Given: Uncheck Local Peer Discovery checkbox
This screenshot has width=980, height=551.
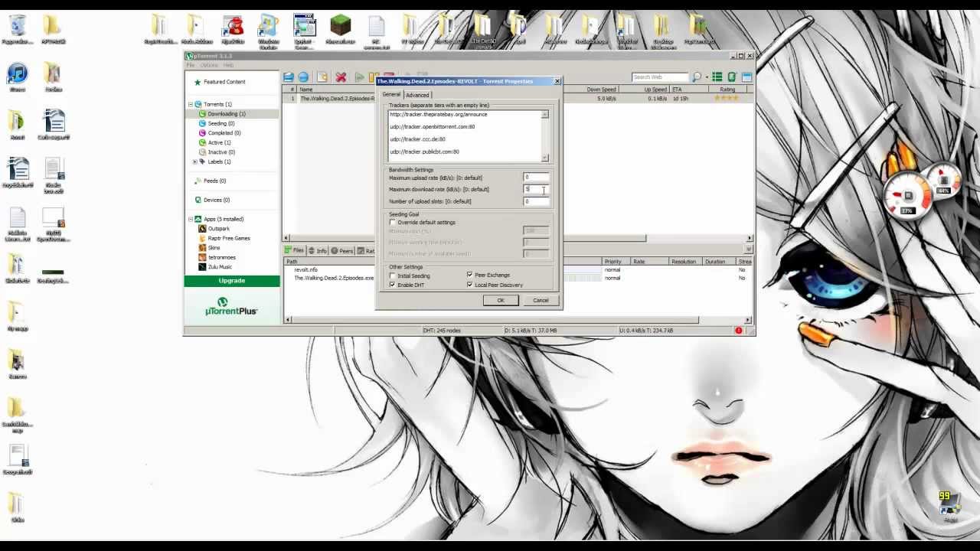Looking at the screenshot, I should coord(469,285).
